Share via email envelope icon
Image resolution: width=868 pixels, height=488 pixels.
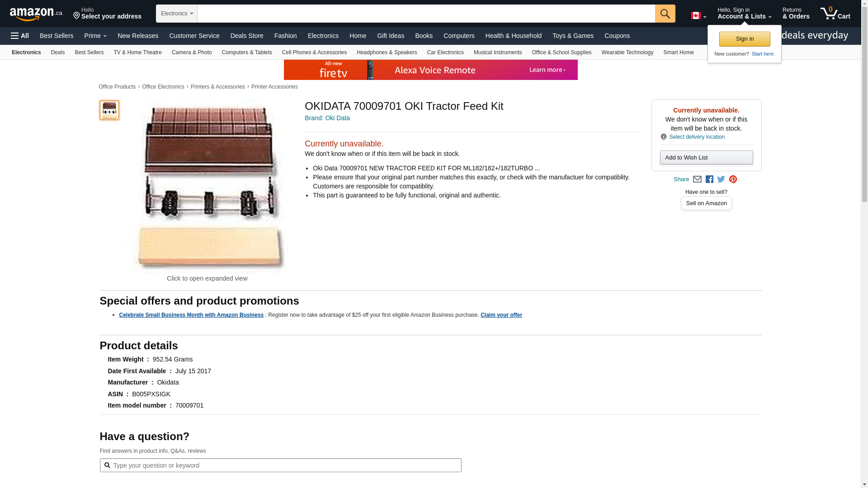click(697, 179)
